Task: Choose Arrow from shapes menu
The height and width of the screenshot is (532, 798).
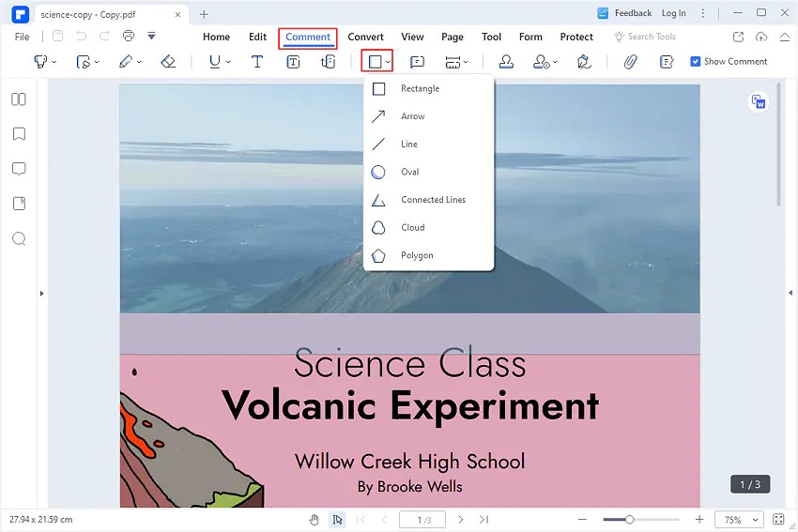Action: [x=428, y=116]
